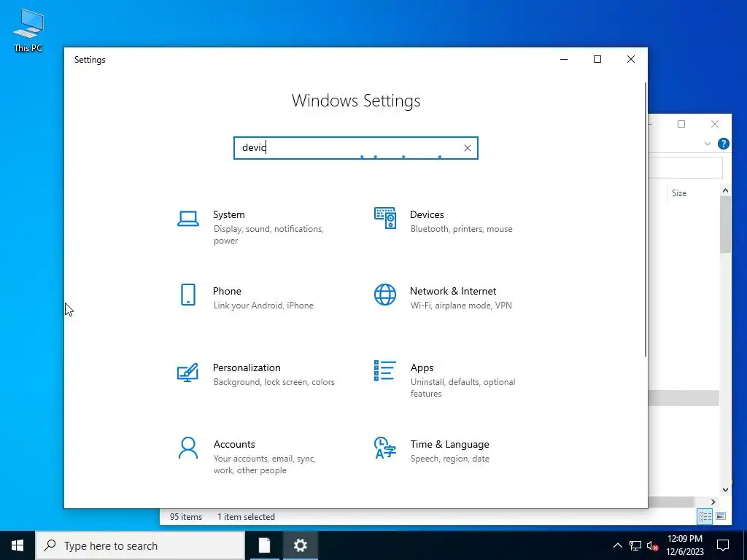Click 'Speech, region, date' text
This screenshot has width=747, height=560.
click(449, 459)
